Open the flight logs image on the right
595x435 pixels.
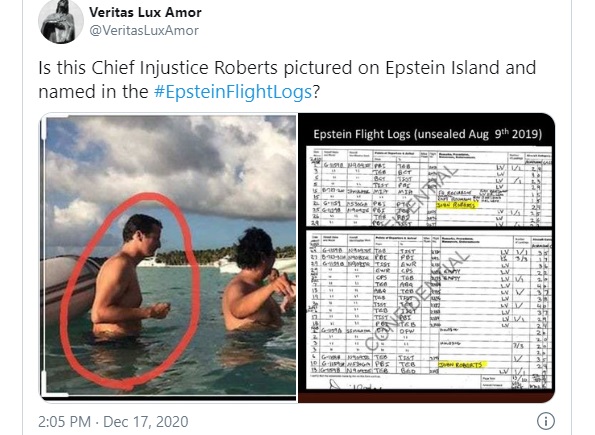point(427,257)
